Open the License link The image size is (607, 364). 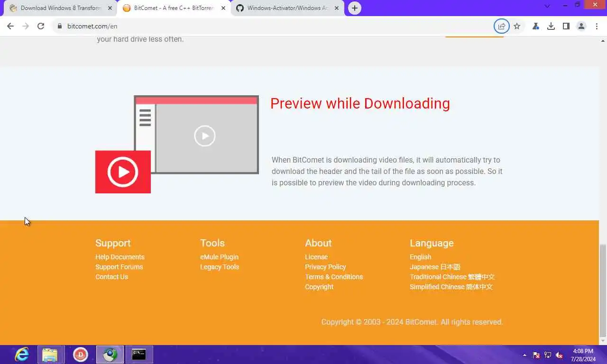point(316,257)
